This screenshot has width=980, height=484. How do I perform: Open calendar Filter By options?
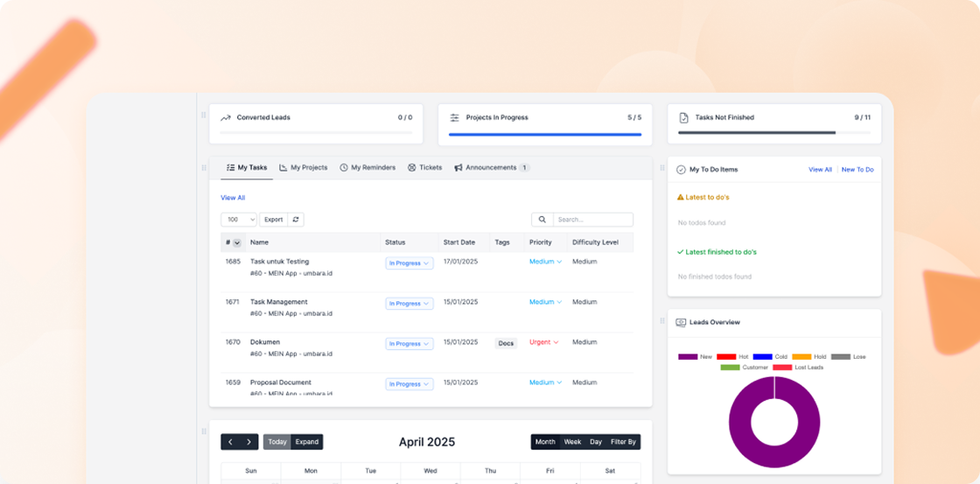pos(623,442)
